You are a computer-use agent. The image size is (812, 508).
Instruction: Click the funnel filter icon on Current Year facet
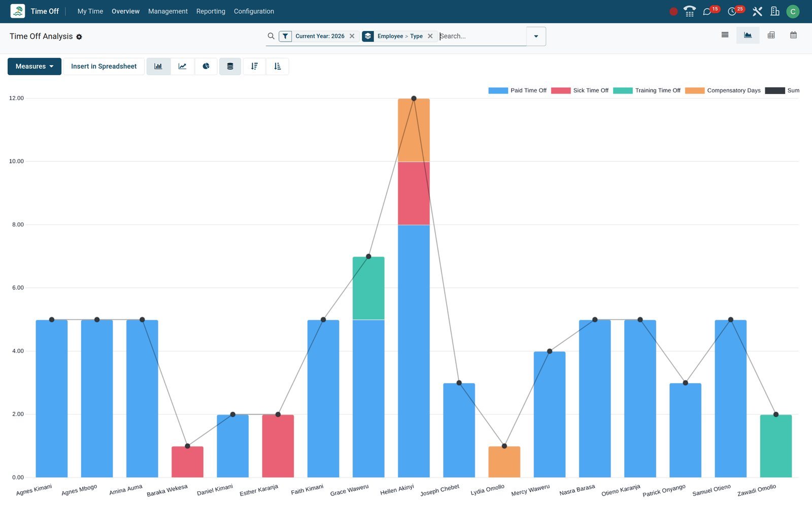tap(285, 36)
